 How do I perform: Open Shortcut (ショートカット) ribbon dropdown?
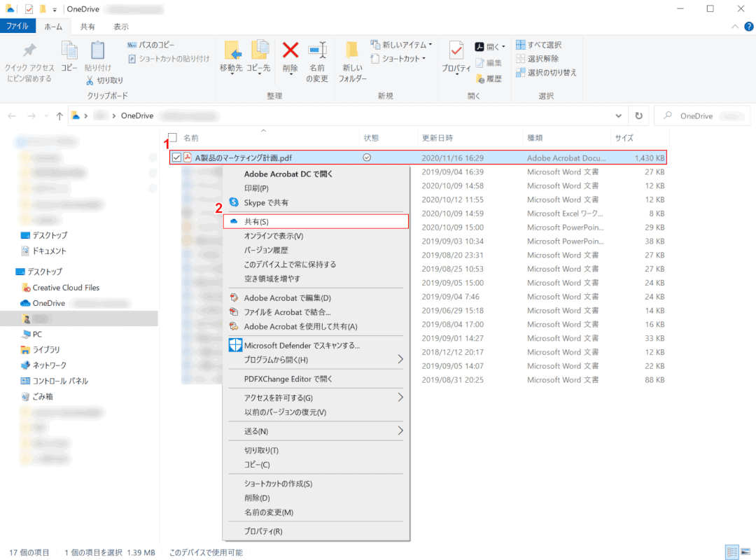click(x=398, y=59)
